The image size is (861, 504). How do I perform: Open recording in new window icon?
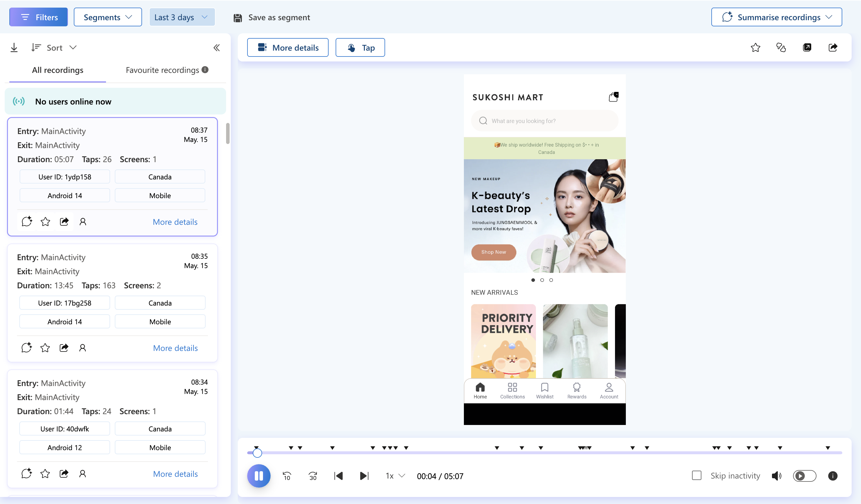pyautogui.click(x=807, y=47)
